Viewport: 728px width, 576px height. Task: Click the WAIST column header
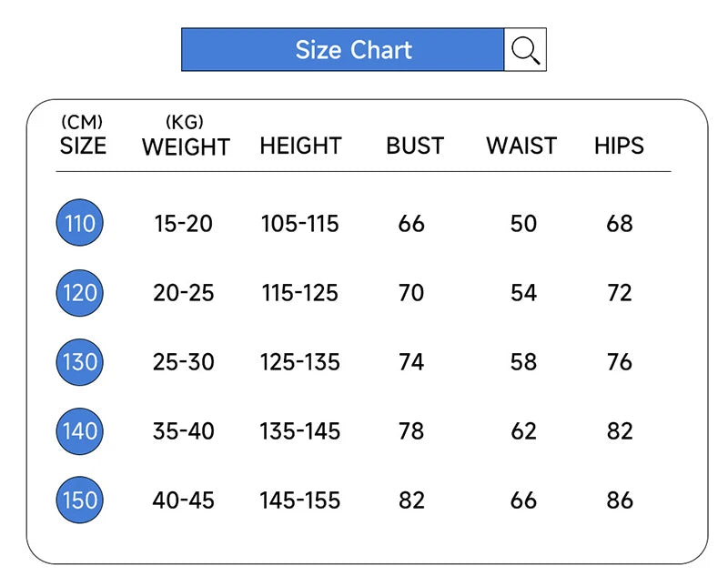(521, 146)
